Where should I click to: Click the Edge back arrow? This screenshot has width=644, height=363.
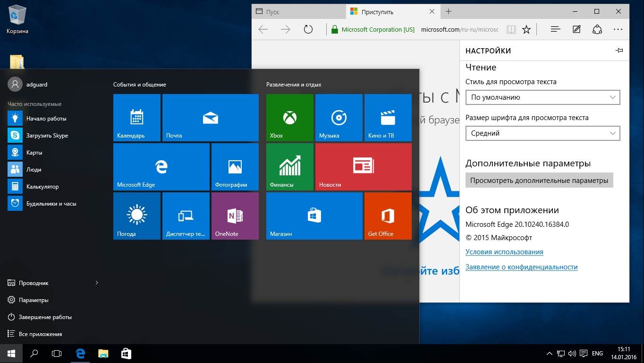(263, 29)
